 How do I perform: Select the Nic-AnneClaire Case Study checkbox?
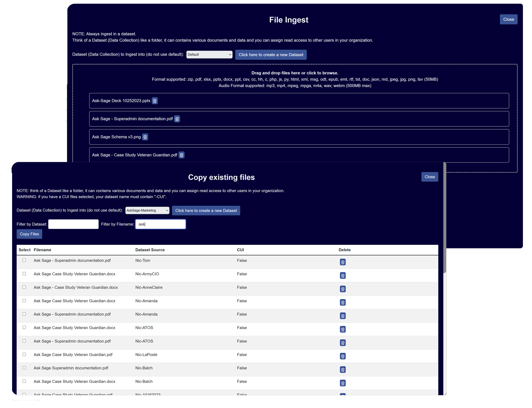(x=24, y=287)
